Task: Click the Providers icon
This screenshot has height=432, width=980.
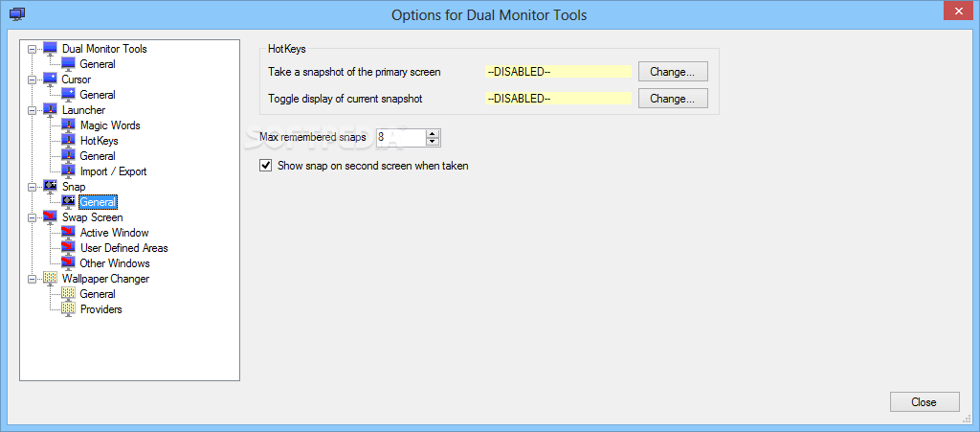Action: pyautogui.click(x=68, y=309)
